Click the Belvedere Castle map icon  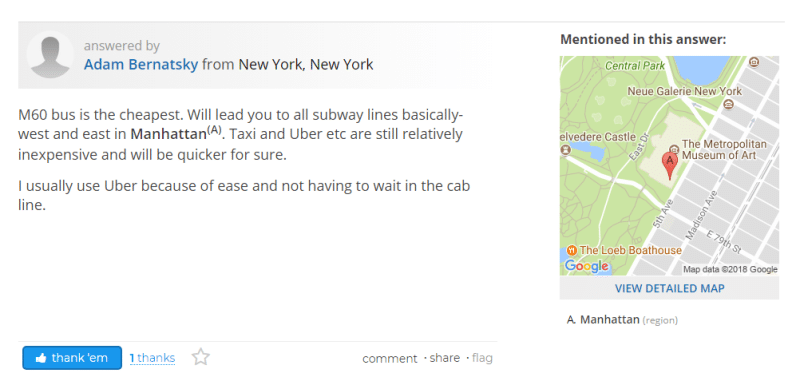click(x=565, y=150)
